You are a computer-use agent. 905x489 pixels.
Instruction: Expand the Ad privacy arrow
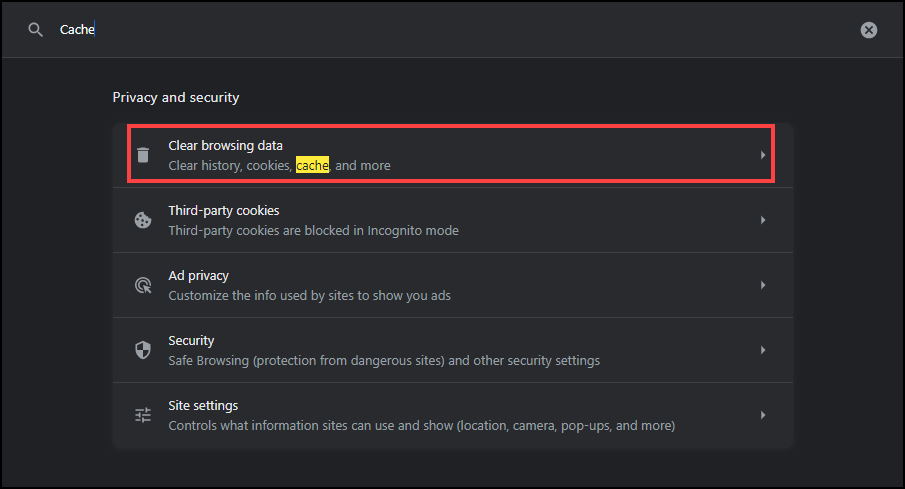pos(763,285)
